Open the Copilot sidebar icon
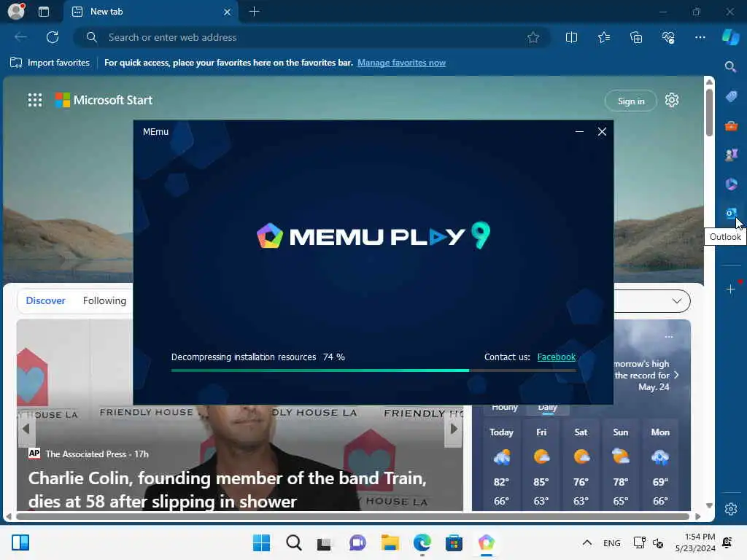Screen dimensions: 747x560 pyautogui.click(x=730, y=36)
